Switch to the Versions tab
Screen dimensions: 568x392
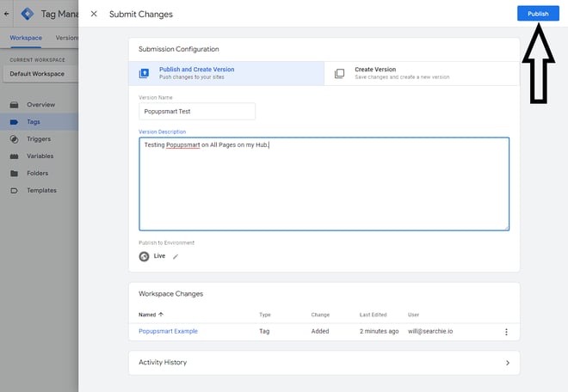66,38
